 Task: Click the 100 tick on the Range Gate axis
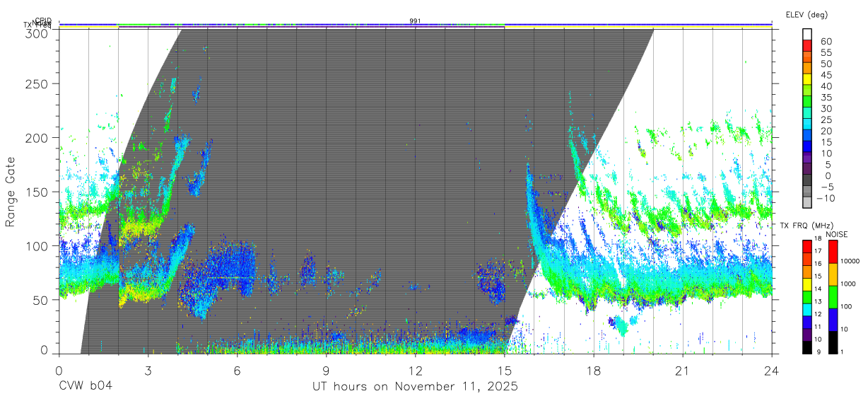pyautogui.click(x=36, y=245)
